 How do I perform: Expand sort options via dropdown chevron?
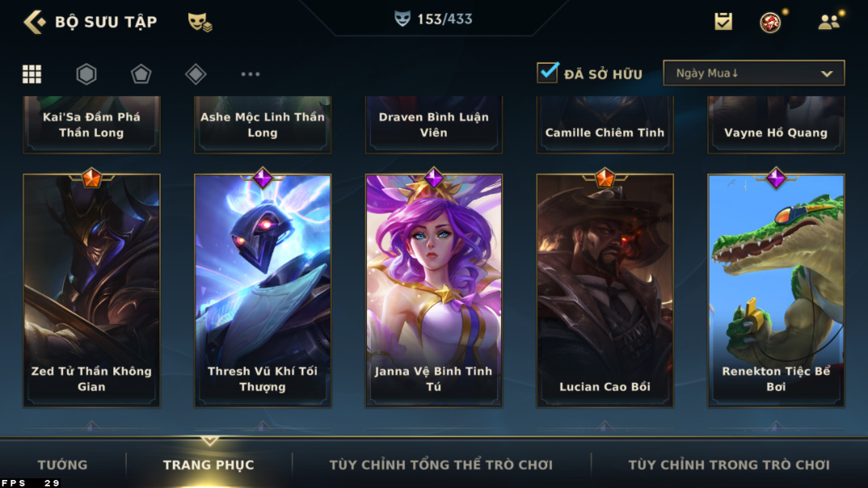827,74
